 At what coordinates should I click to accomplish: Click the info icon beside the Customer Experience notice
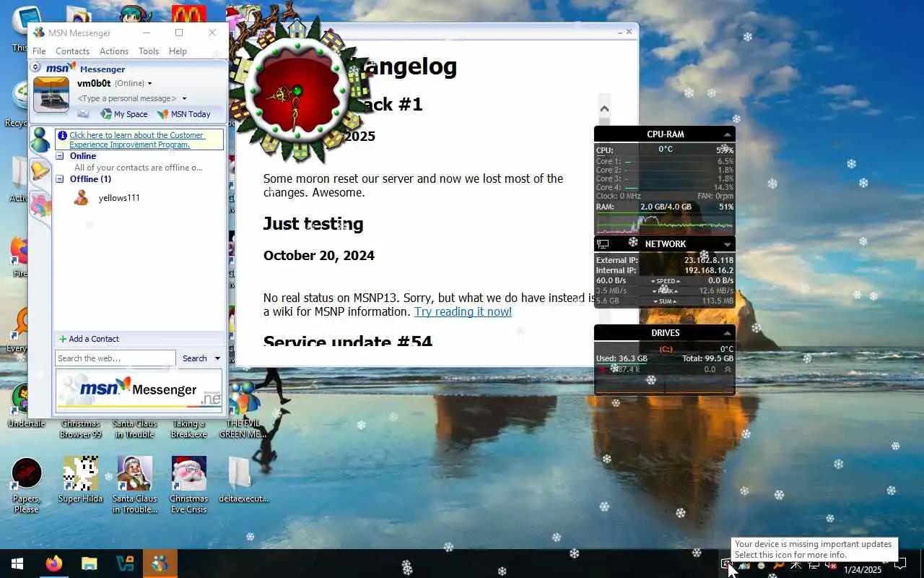(x=62, y=135)
